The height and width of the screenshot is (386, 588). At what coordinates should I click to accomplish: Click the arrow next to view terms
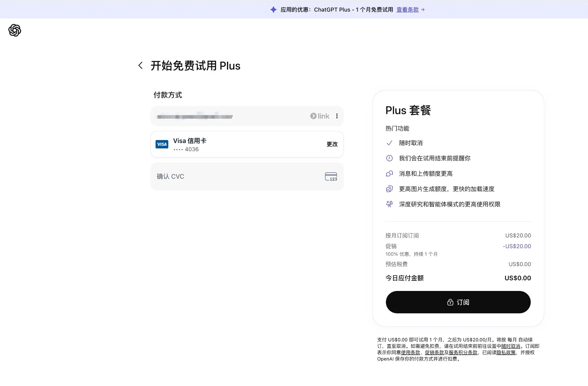click(423, 10)
